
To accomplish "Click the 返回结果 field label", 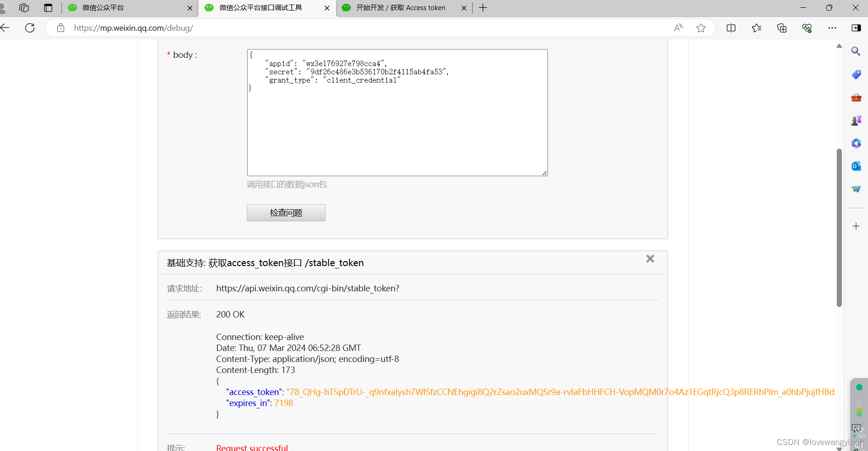I will [184, 314].
